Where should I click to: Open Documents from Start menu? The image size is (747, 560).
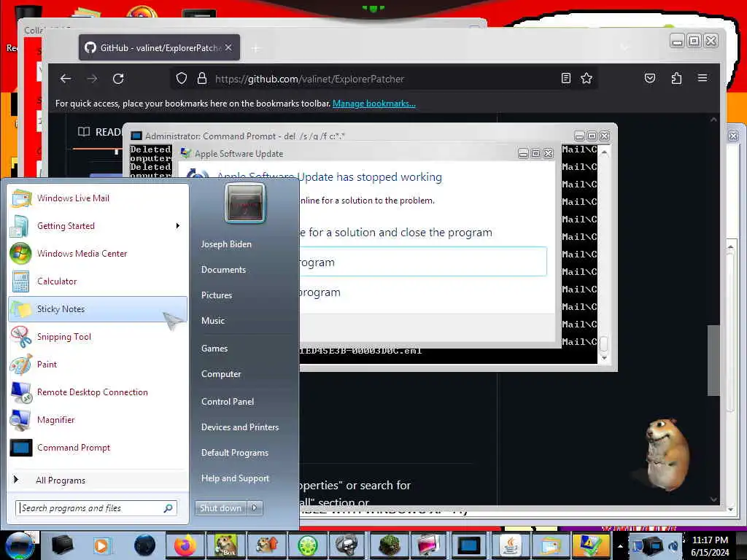[x=223, y=270]
